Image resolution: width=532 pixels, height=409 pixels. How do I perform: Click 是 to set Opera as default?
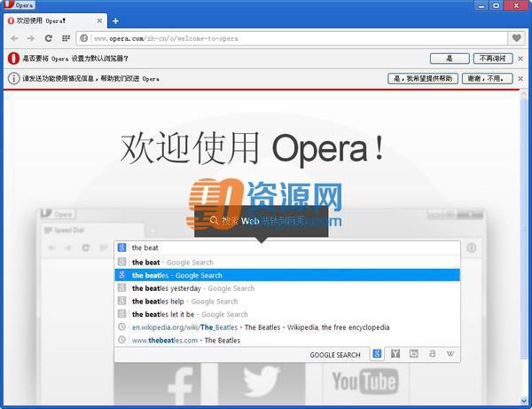450,59
